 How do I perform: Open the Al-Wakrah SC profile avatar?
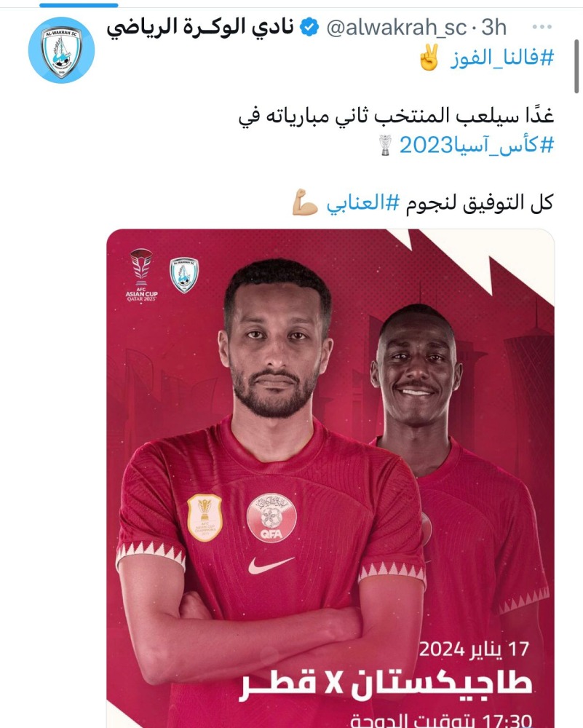tap(61, 50)
